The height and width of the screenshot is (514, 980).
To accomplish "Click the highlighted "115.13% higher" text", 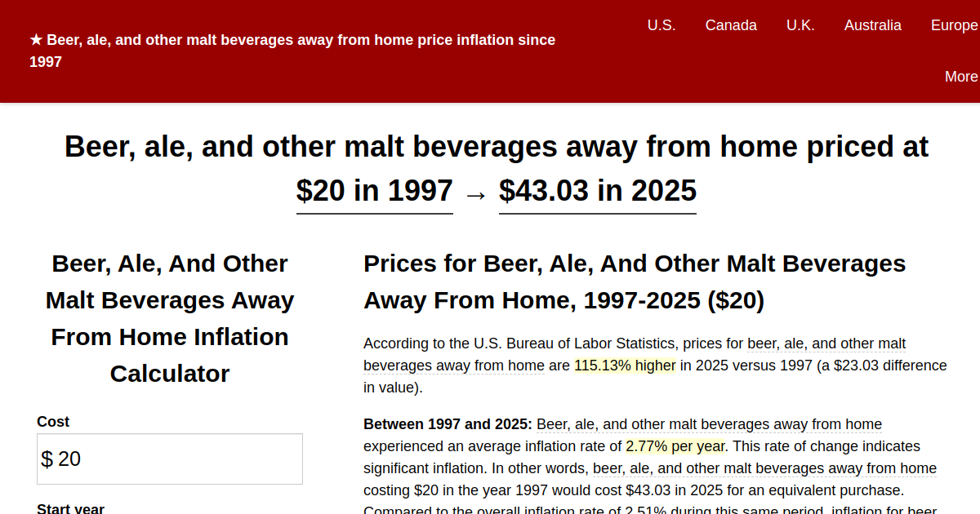I will tap(625, 366).
